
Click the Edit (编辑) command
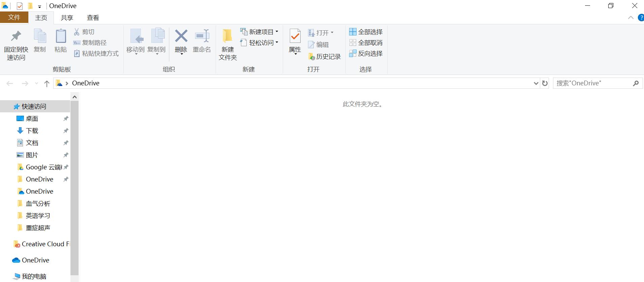[318, 45]
